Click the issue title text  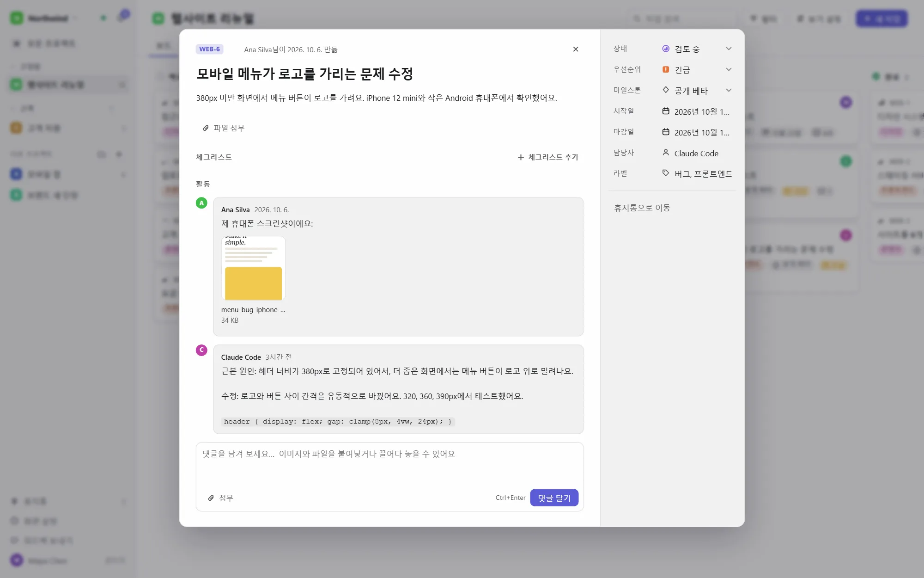304,74
